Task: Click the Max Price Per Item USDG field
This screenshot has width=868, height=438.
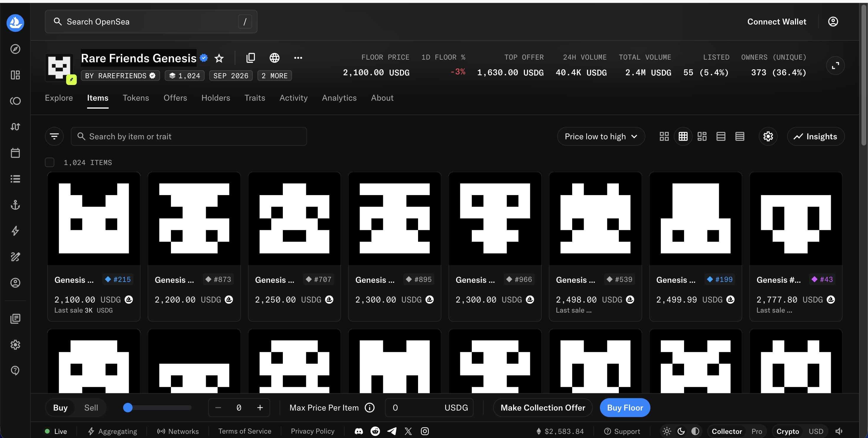Action: pos(429,408)
